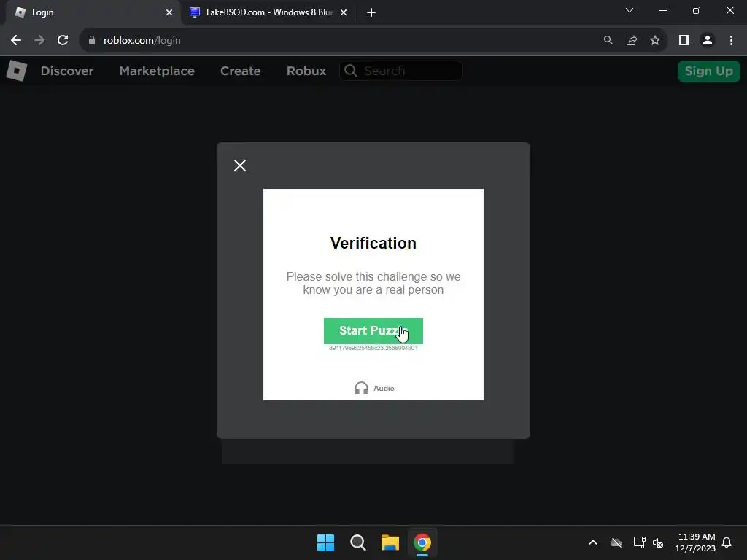Open File Explorer from the taskbar
Viewport: 747px width, 560px height.
(x=390, y=542)
